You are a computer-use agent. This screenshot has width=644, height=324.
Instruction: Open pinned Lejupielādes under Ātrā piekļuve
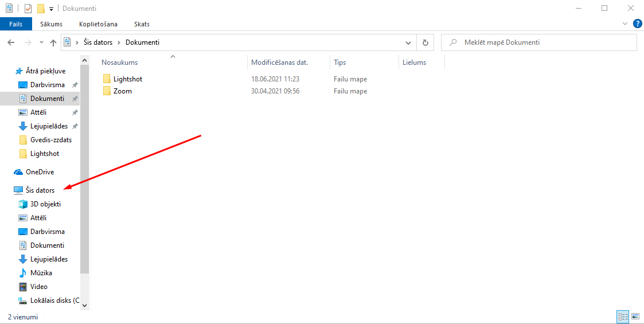coord(49,126)
